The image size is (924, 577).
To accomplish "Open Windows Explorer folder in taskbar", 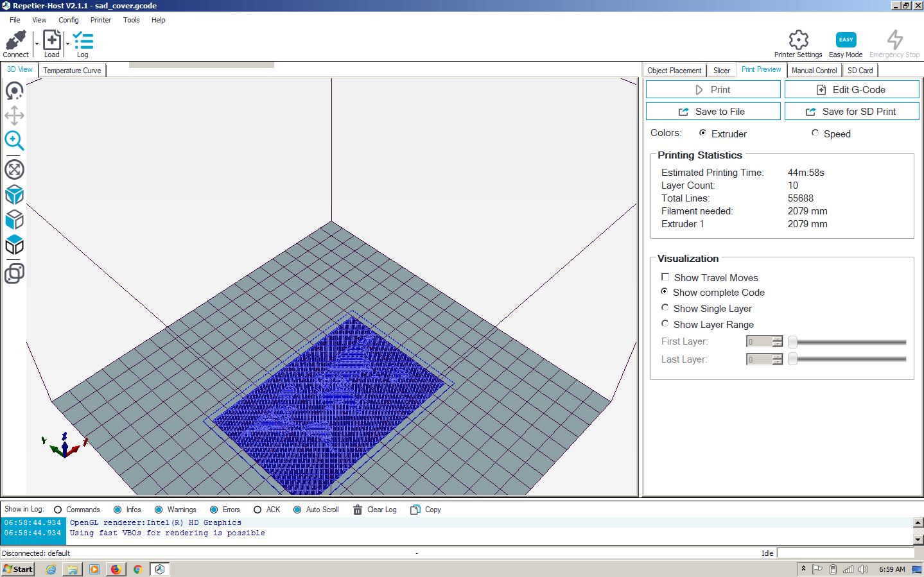I will coord(73,569).
